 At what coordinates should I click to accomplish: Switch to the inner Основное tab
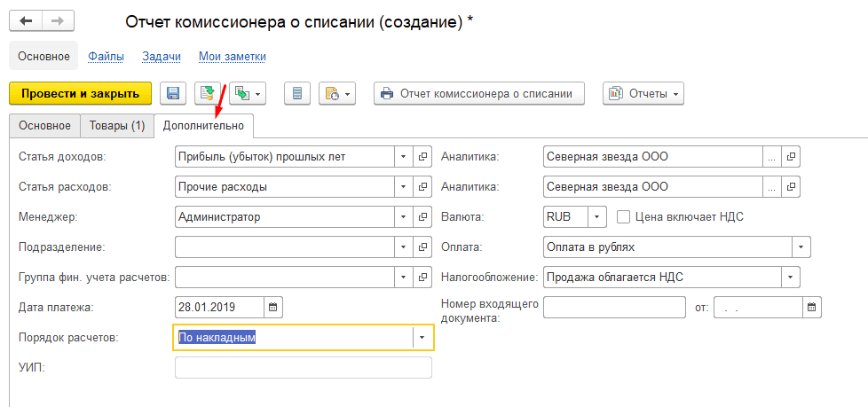pos(44,126)
